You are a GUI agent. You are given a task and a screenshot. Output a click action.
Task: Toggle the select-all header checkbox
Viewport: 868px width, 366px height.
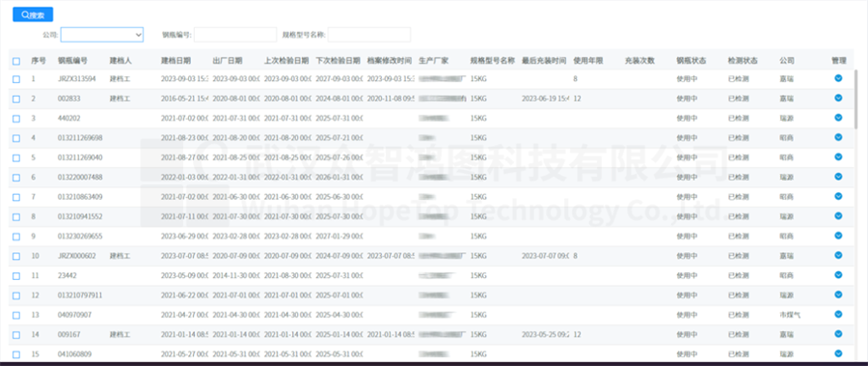point(16,61)
